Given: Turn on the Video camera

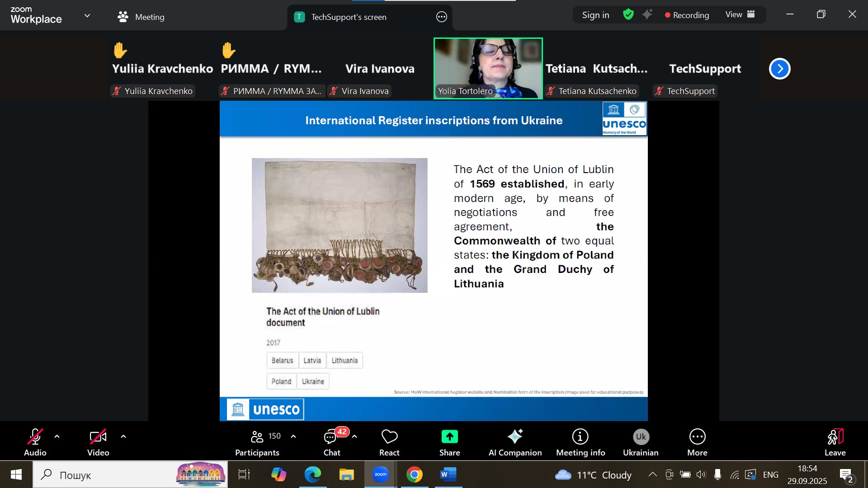Looking at the screenshot, I should click(98, 437).
